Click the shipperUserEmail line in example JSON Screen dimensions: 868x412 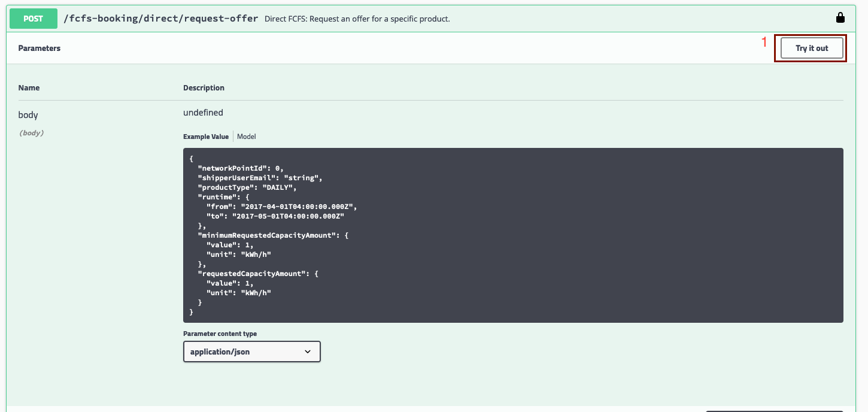(260, 178)
